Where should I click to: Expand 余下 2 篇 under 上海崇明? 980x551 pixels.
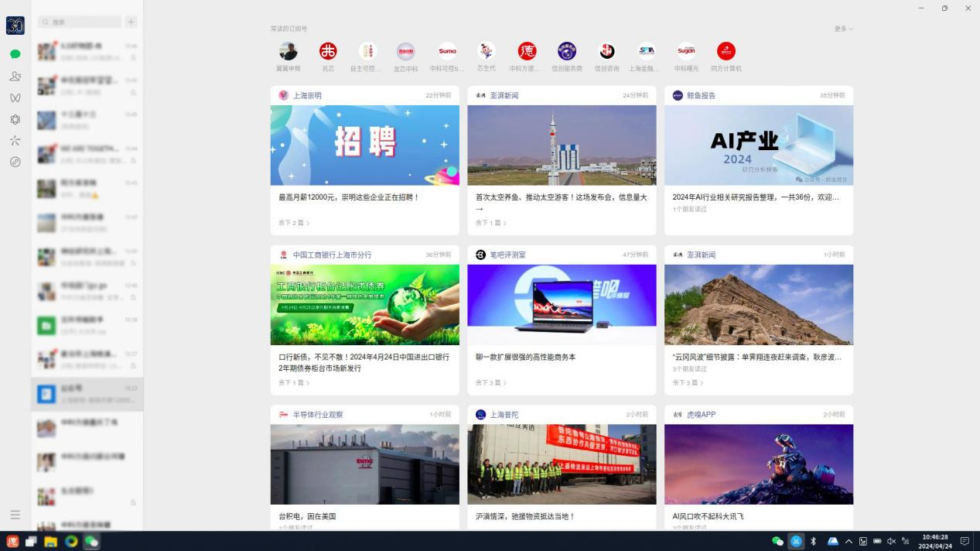pos(294,223)
